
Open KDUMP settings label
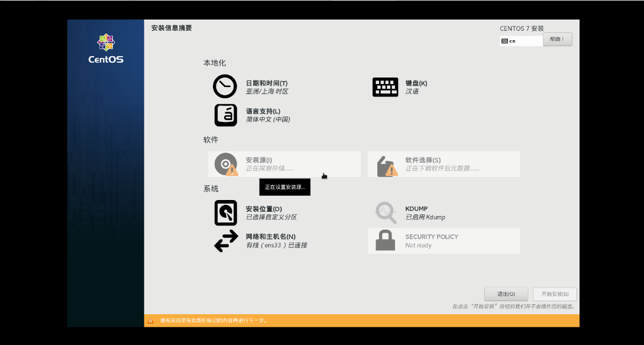click(x=416, y=208)
